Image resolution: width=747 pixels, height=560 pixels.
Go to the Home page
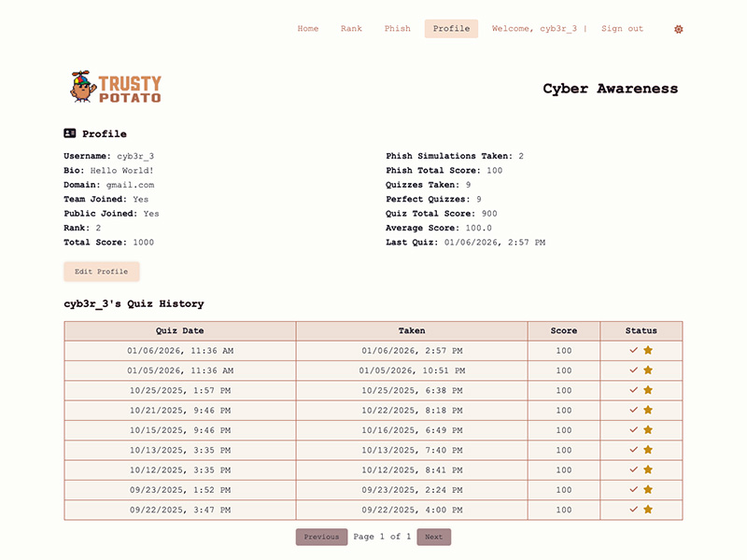point(308,29)
